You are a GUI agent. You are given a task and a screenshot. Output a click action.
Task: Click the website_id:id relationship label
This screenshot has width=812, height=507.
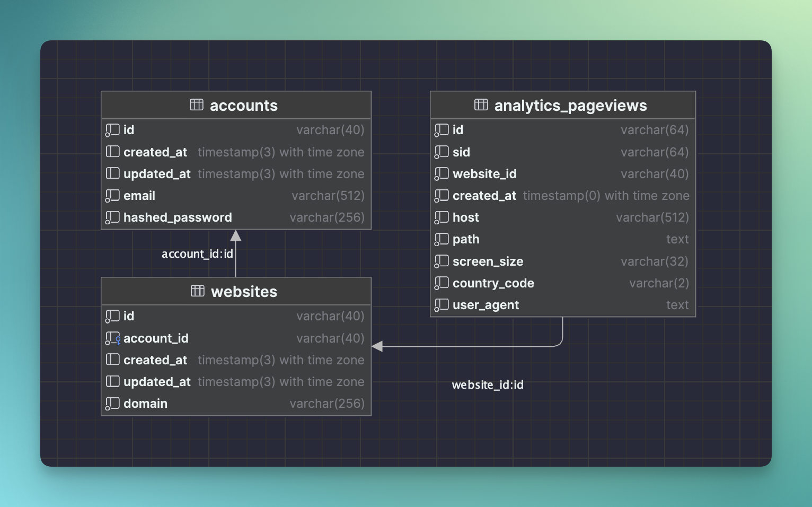coord(488,385)
